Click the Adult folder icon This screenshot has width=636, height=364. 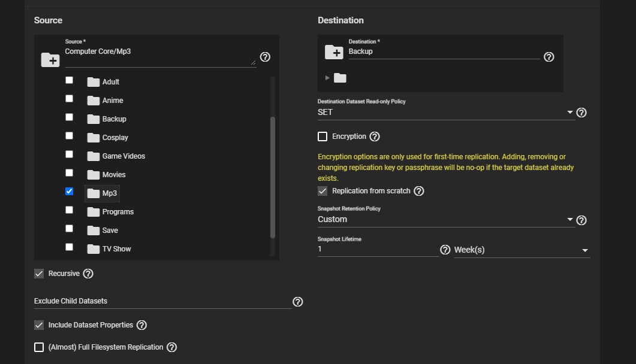coord(94,82)
